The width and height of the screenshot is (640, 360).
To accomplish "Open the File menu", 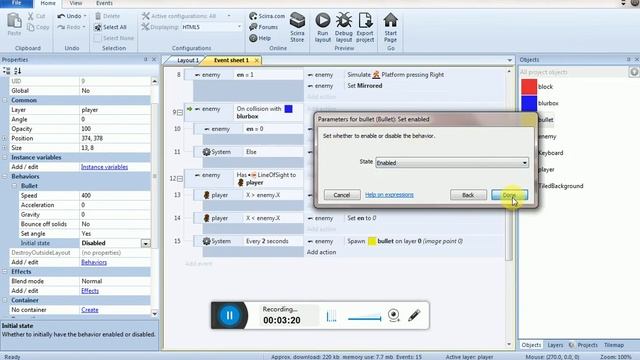I will [x=16, y=3].
